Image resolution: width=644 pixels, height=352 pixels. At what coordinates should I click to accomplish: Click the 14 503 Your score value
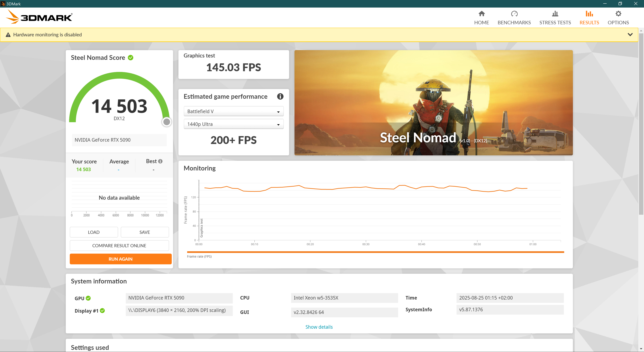84,169
